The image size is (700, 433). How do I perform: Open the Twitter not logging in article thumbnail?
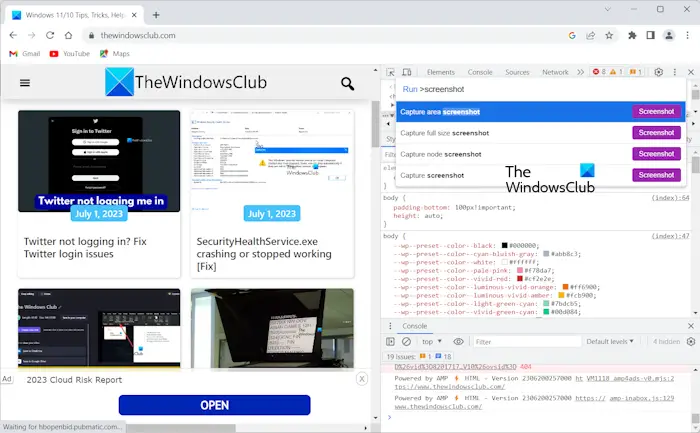point(99,161)
